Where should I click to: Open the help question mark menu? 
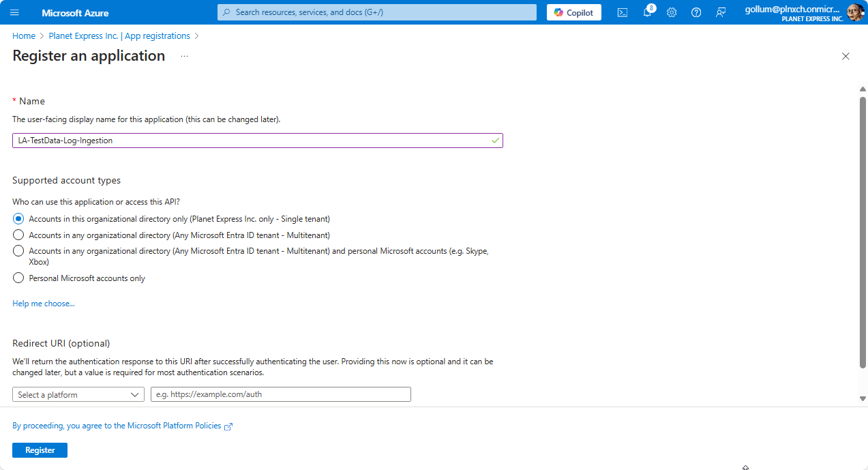pos(695,12)
